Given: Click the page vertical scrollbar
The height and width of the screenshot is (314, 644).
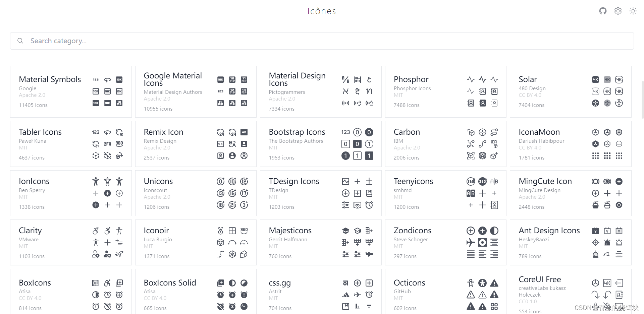Looking at the screenshot, I should point(642,100).
